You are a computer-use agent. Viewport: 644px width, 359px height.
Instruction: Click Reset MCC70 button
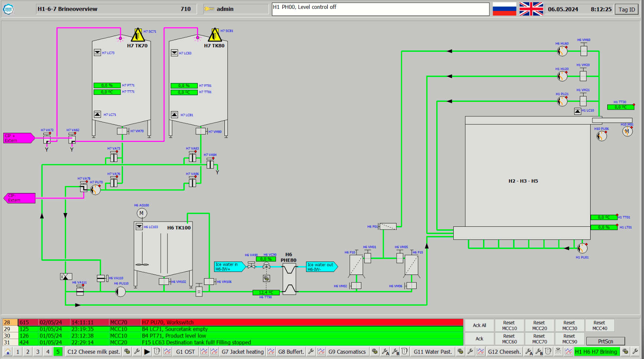click(539, 339)
